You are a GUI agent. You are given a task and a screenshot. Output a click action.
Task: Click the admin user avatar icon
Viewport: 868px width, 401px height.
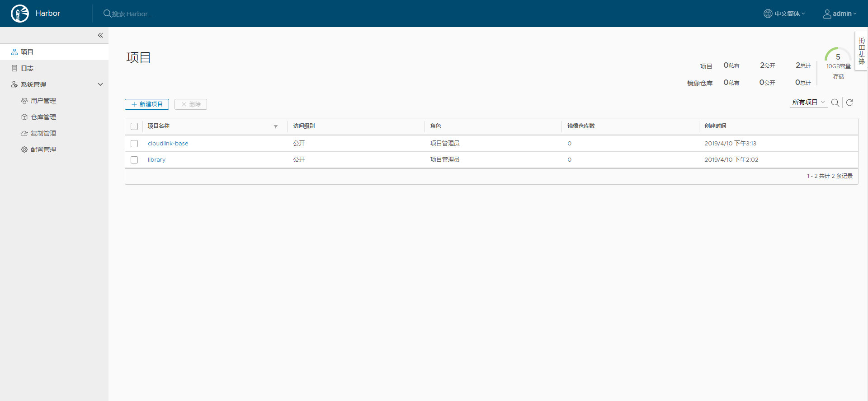827,14
